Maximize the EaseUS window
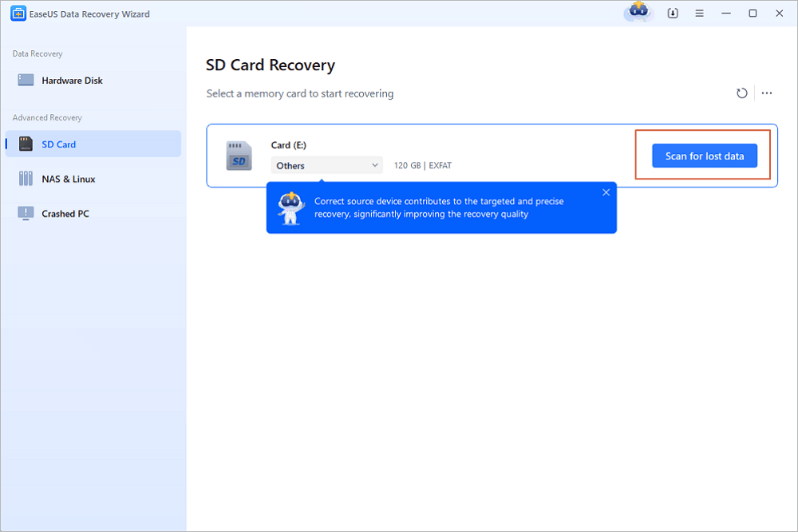The width and height of the screenshot is (798, 532). tap(753, 14)
